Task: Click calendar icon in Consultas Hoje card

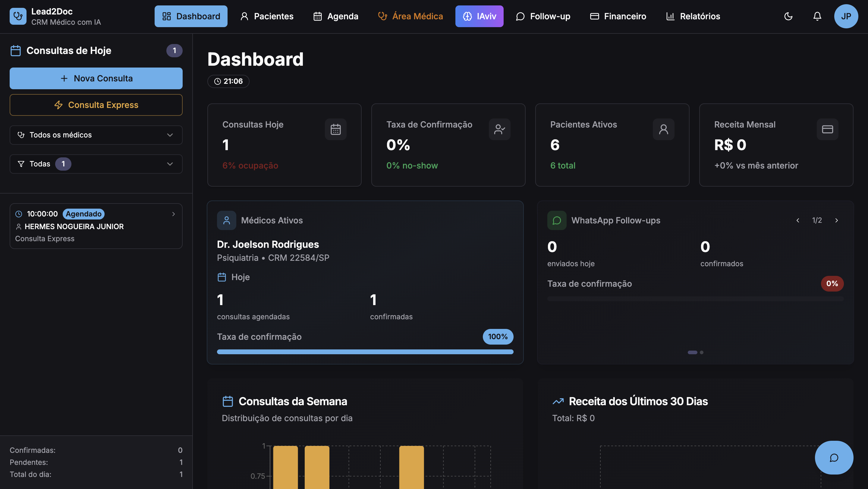Action: [335, 129]
